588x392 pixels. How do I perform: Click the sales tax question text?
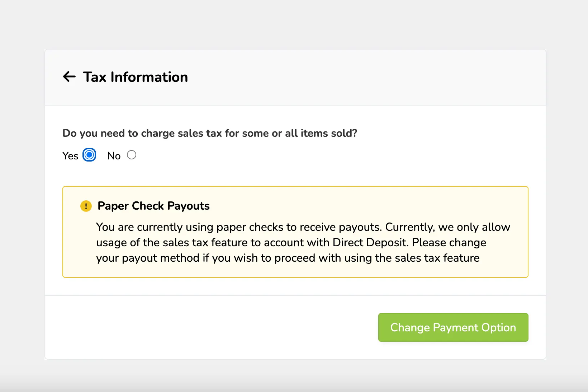pos(210,133)
